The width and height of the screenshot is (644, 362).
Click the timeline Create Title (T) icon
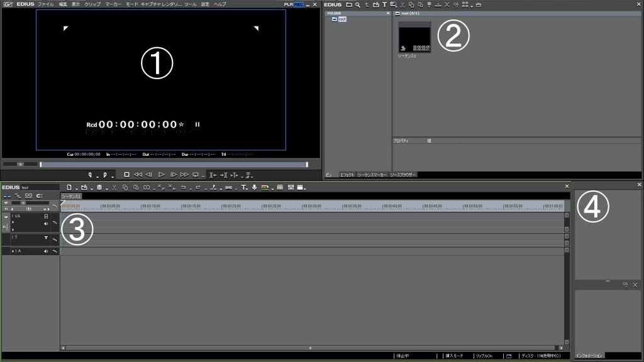(x=243, y=187)
